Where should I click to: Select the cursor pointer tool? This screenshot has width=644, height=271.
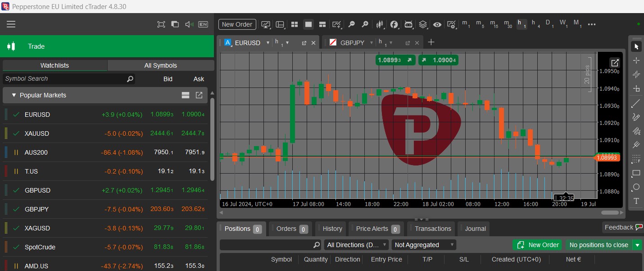[636, 46]
